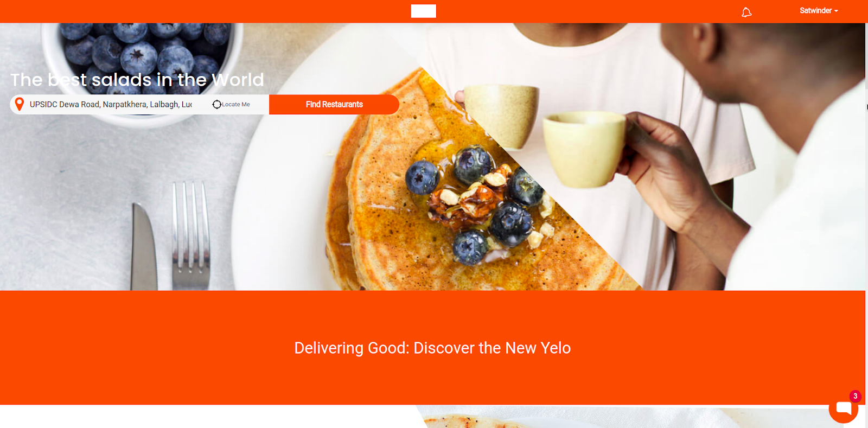Click the caret arrow beside Satwinder
Image resolution: width=868 pixels, height=428 pixels.
837,11
